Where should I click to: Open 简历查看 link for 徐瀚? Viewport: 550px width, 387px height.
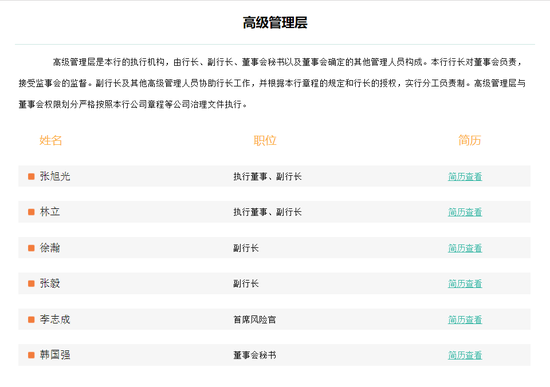pyautogui.click(x=465, y=248)
